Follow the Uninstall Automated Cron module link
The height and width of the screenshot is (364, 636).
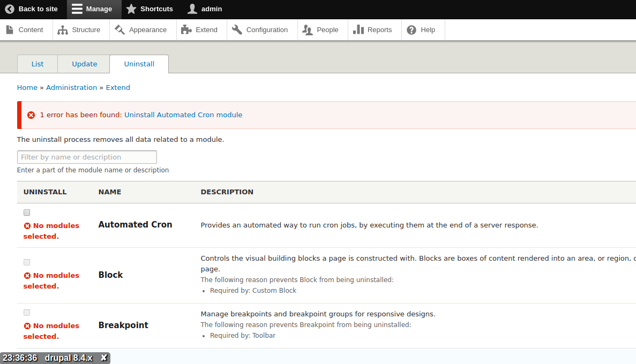(183, 115)
